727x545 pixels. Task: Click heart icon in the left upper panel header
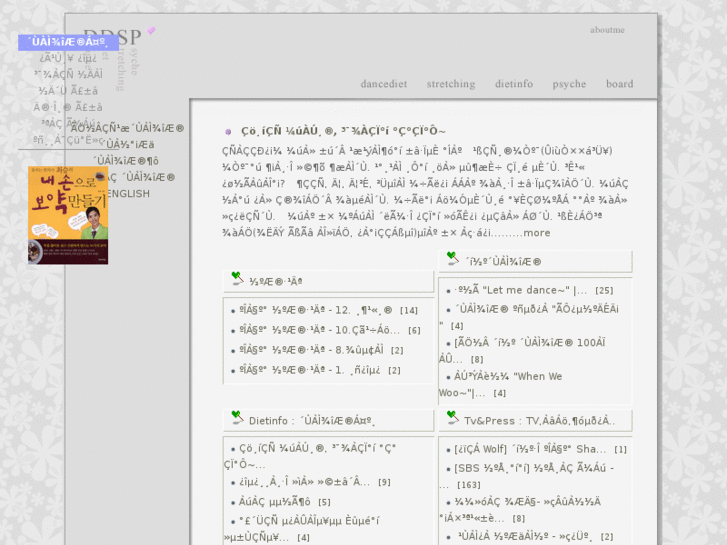point(237,278)
